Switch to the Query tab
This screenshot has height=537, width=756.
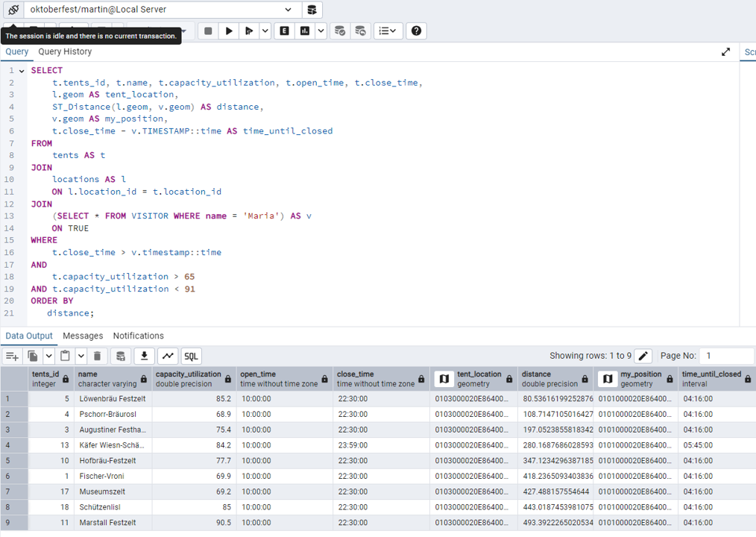tap(17, 51)
